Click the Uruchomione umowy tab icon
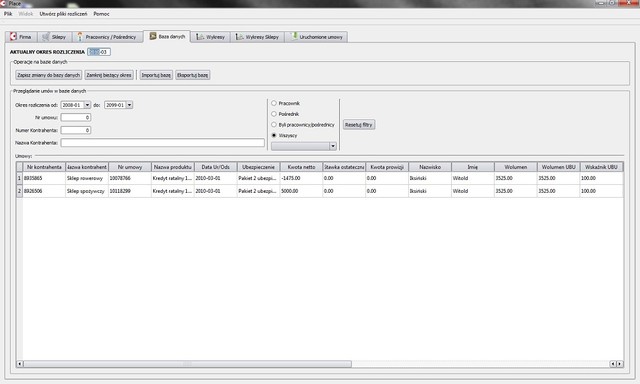Image resolution: width=640 pixels, height=384 pixels. (294, 37)
